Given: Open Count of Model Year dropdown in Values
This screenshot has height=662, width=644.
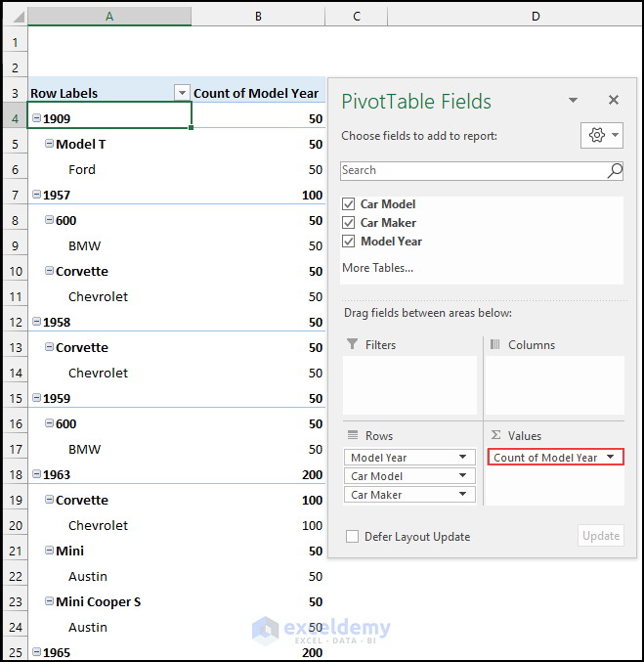Looking at the screenshot, I should [x=610, y=458].
